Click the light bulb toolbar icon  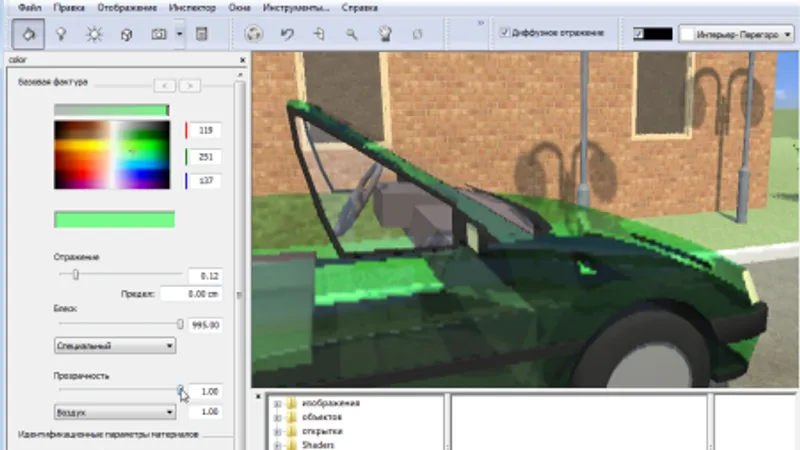[61, 34]
